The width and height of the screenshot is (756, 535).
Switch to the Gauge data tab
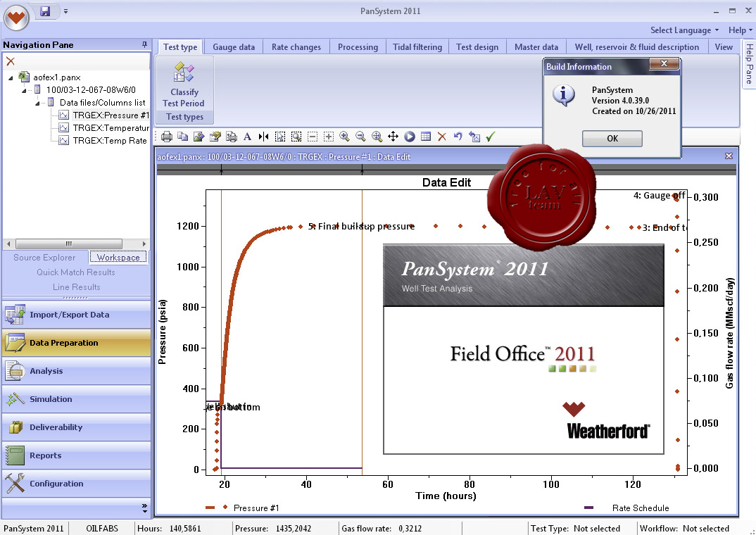click(x=234, y=47)
